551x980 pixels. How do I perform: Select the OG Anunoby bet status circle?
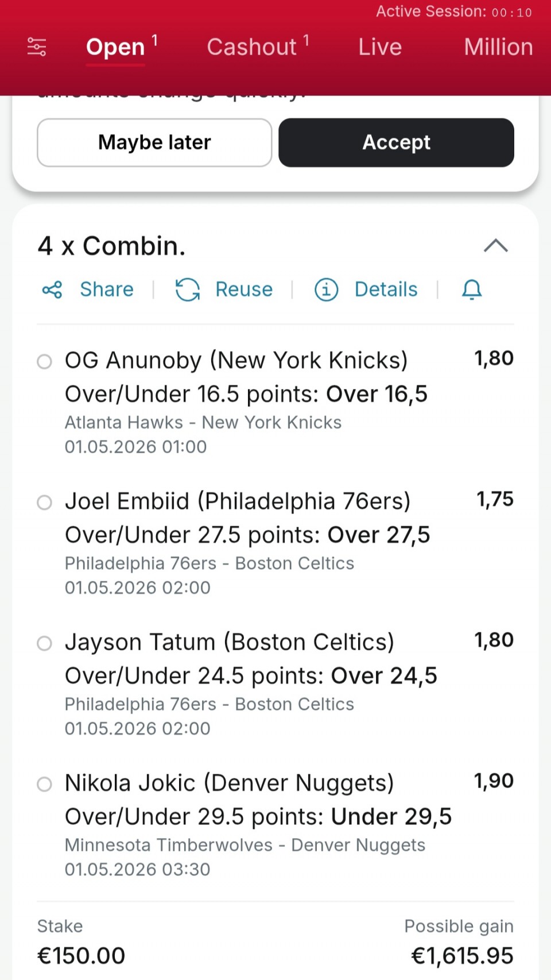tap(44, 361)
